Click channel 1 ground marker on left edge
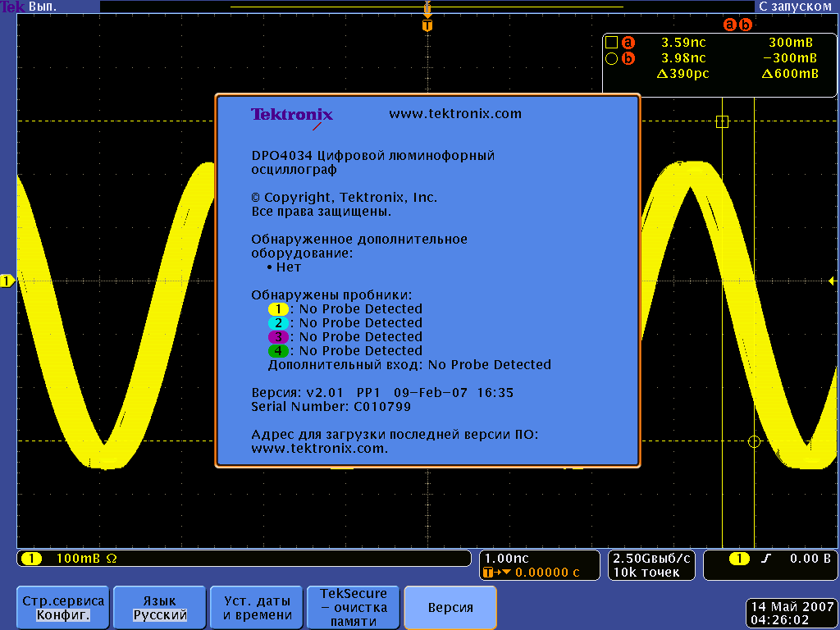Image resolution: width=840 pixels, height=630 pixels. [x=7, y=281]
